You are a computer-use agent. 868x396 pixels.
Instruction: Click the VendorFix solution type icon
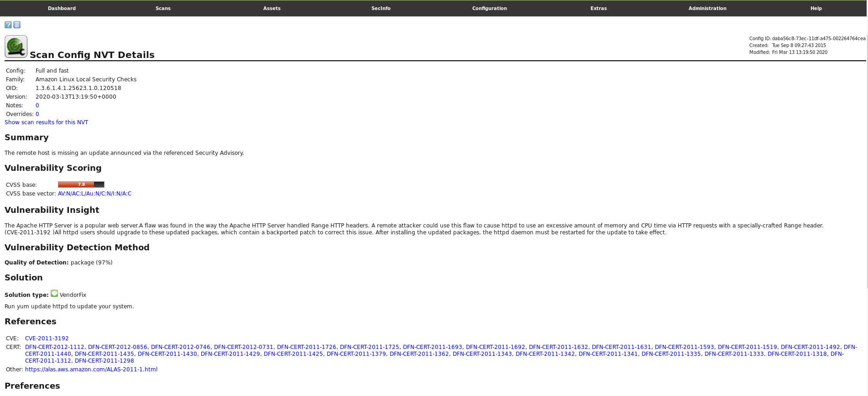coord(54,293)
